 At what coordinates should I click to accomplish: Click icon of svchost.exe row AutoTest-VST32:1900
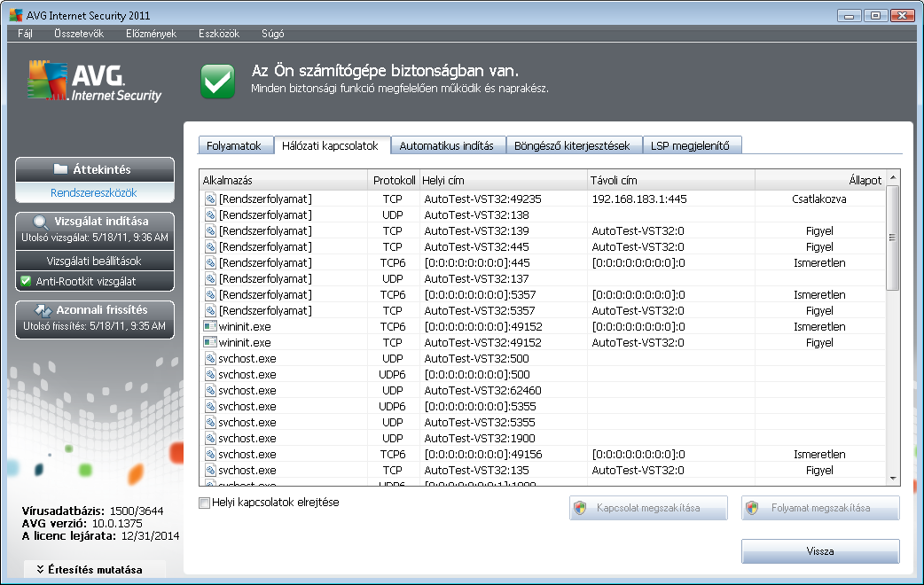pos(210,438)
